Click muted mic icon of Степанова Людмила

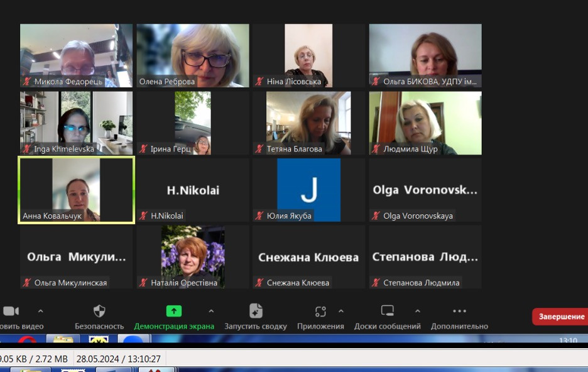(376, 283)
